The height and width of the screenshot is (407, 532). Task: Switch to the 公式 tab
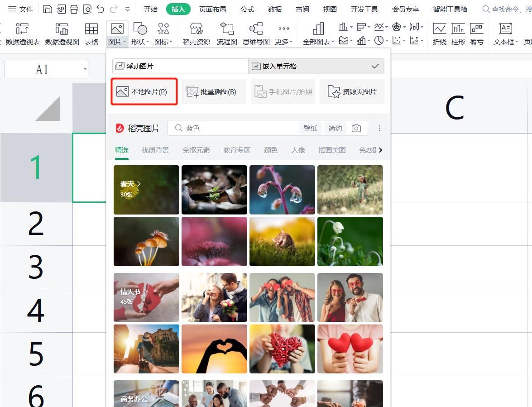click(x=247, y=9)
